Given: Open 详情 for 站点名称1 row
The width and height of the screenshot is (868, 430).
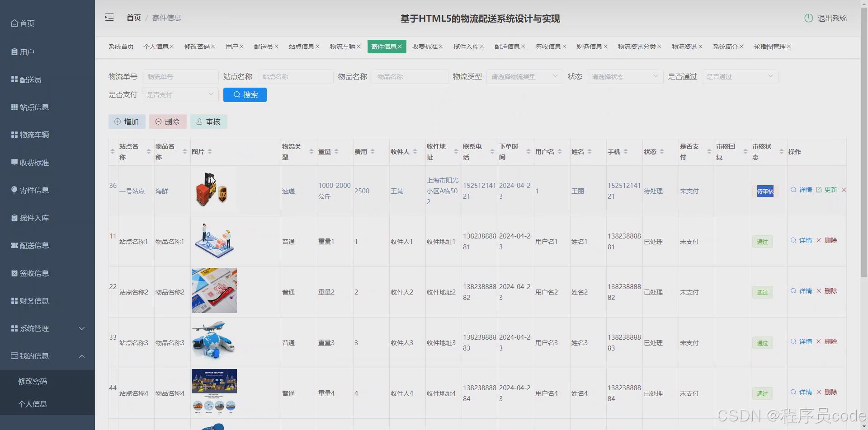Looking at the screenshot, I should (804, 240).
